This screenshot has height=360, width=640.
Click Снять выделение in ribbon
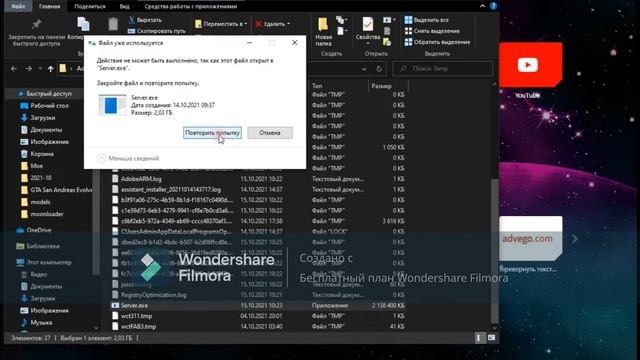coord(432,31)
